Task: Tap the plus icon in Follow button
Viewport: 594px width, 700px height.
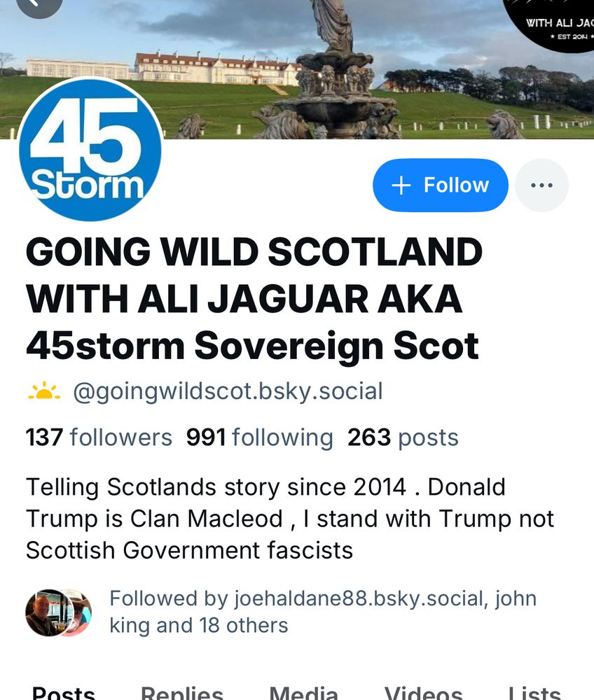Action: (401, 185)
